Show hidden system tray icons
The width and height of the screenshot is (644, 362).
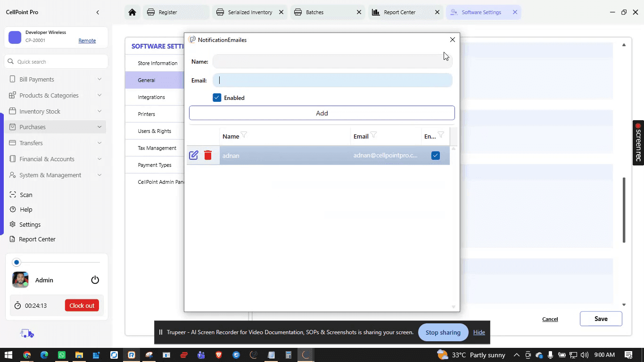517,355
